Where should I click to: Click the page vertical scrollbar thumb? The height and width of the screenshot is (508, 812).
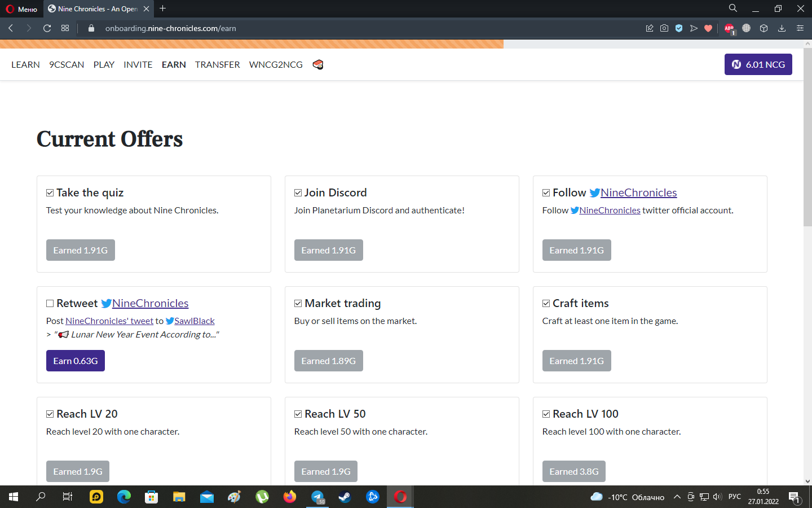(807, 137)
